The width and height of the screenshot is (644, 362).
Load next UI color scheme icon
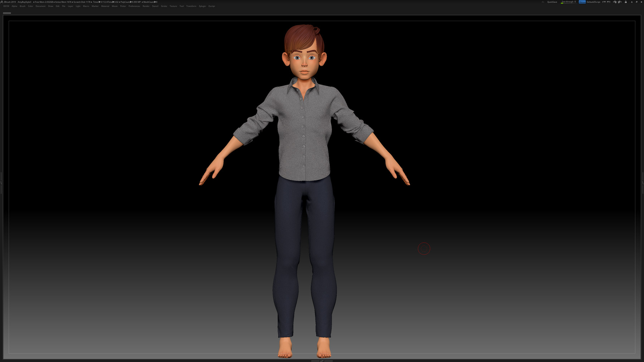pyautogui.click(x=620, y=2)
